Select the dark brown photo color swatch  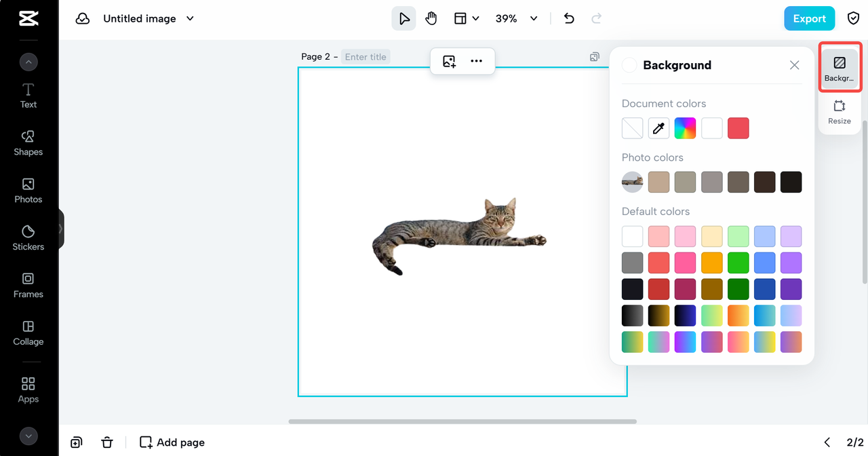(764, 182)
